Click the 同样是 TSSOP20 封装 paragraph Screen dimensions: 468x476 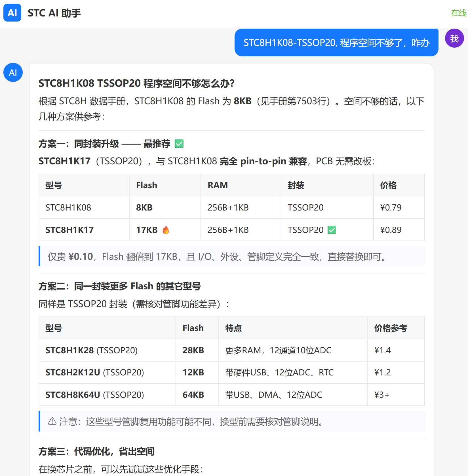[134, 304]
